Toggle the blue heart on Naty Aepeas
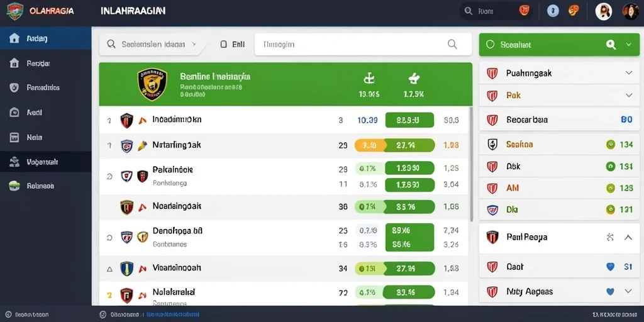This screenshot has height=322, width=644. click(x=610, y=292)
